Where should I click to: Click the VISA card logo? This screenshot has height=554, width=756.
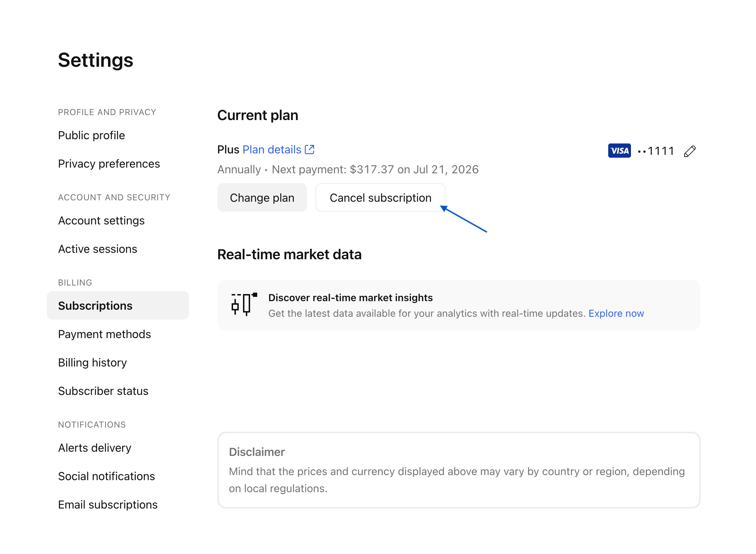(x=619, y=151)
